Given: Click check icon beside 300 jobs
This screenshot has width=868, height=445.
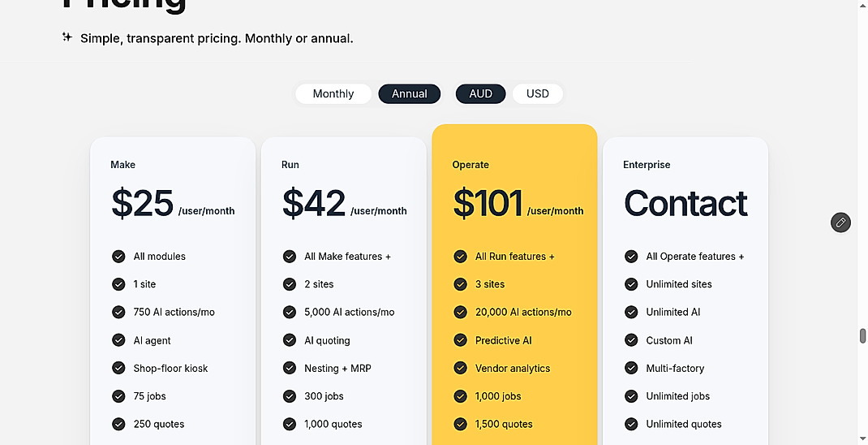Looking at the screenshot, I should 290,396.
